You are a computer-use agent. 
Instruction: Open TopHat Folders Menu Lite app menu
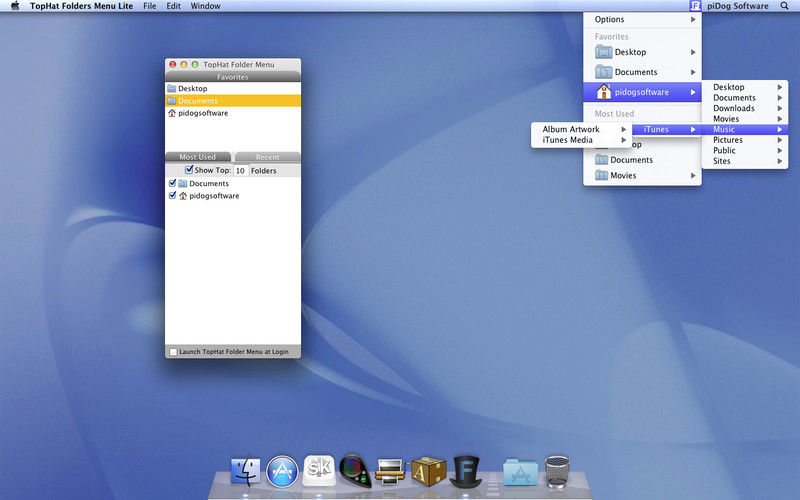pos(81,6)
